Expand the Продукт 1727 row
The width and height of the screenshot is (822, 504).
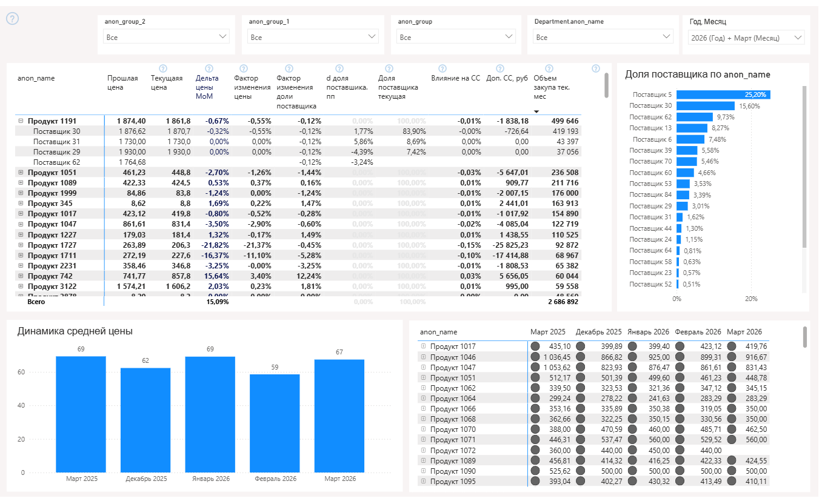tap(21, 245)
